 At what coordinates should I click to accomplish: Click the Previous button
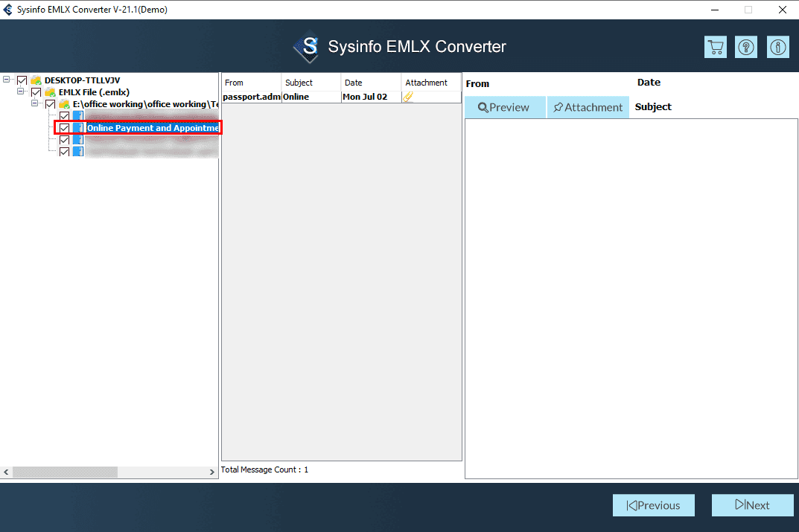653,505
